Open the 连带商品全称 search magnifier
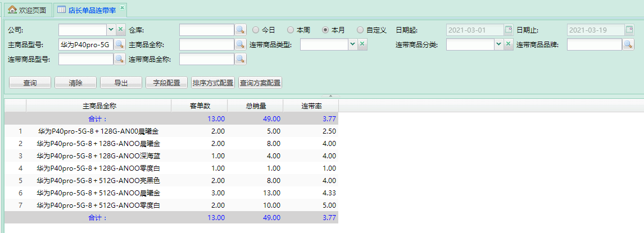This screenshot has width=644, height=233. (241, 60)
